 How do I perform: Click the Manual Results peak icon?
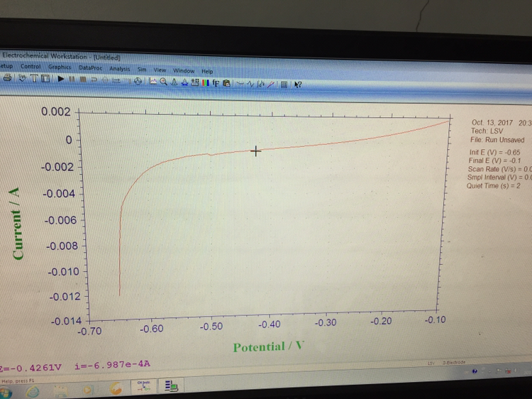click(x=174, y=82)
